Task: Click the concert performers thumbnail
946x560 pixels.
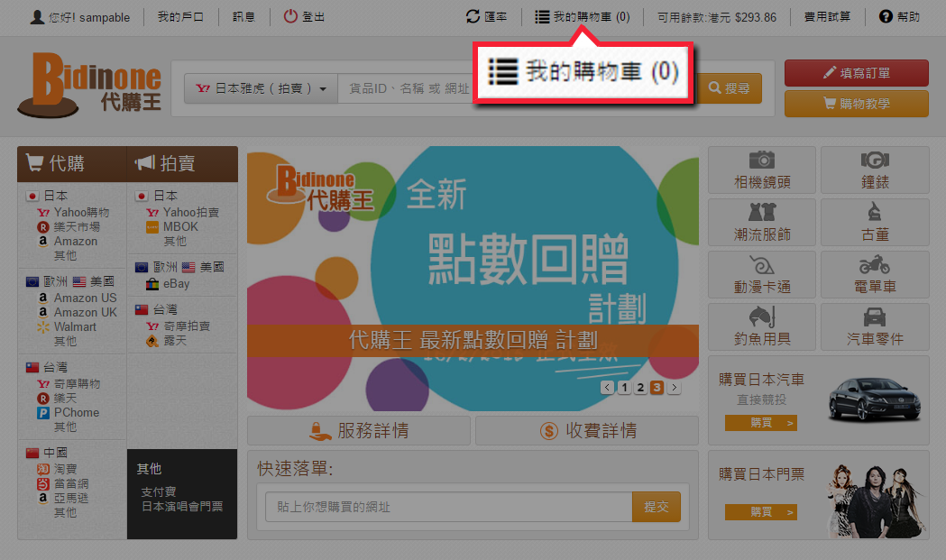Action: pos(877,500)
